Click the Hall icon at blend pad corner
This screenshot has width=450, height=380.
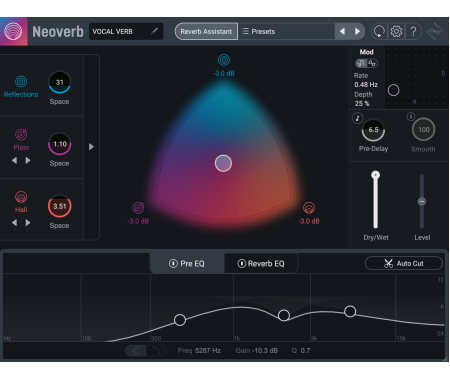pos(309,208)
